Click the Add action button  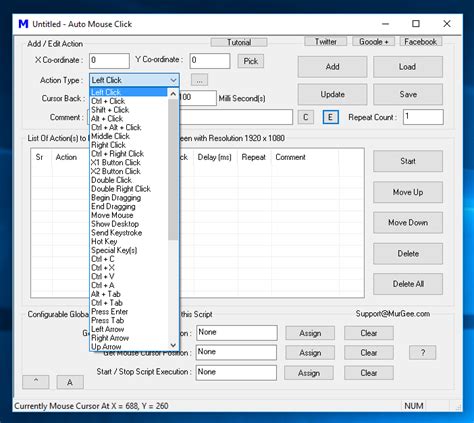point(332,67)
